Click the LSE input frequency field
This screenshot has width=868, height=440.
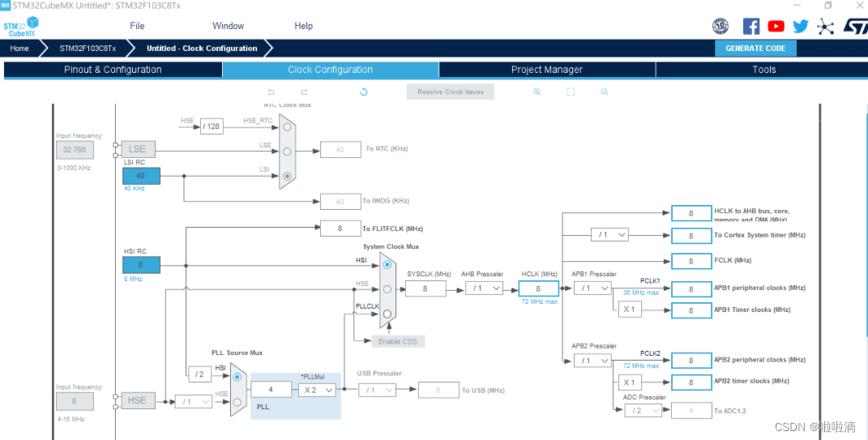[x=75, y=149]
